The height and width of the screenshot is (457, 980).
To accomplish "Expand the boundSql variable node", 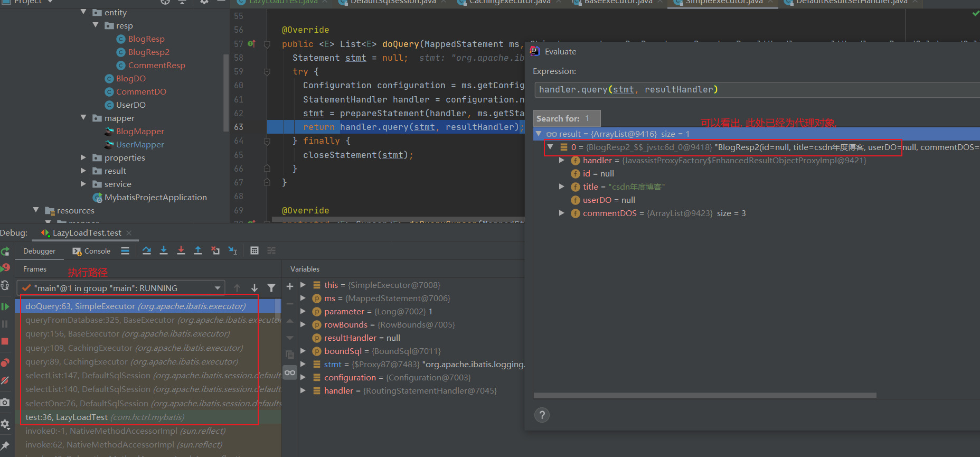I will pyautogui.click(x=303, y=351).
